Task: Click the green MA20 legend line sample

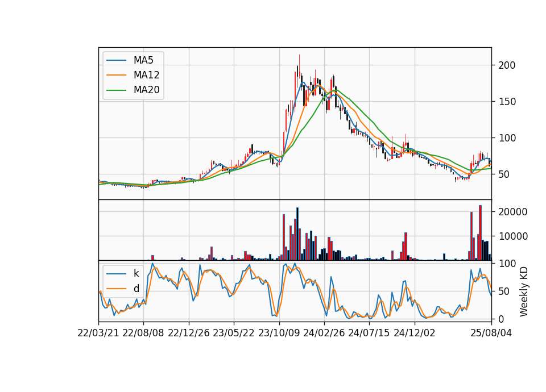Action: coord(116,90)
